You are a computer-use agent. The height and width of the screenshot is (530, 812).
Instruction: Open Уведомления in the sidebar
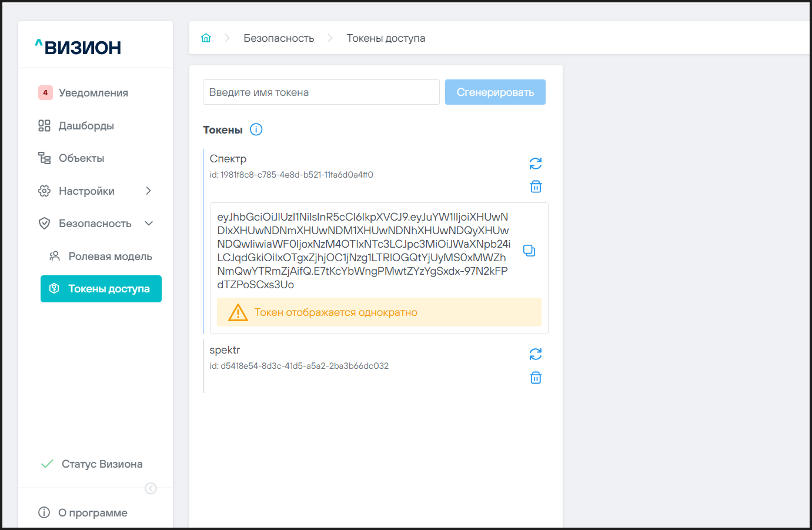pyautogui.click(x=93, y=93)
